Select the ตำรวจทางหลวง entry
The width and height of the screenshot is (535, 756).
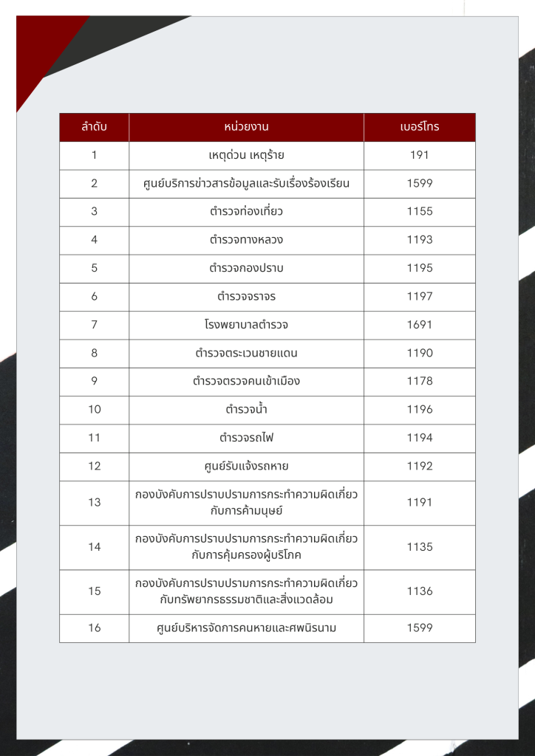coord(246,240)
